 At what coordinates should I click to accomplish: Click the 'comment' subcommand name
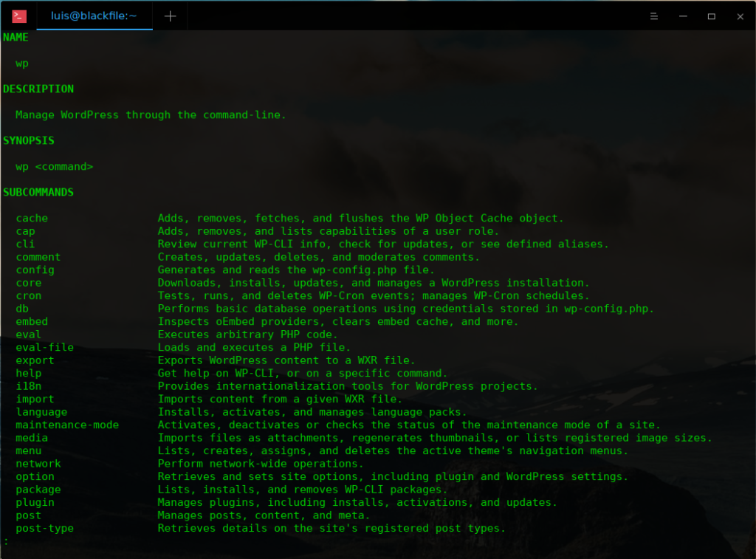pos(38,257)
